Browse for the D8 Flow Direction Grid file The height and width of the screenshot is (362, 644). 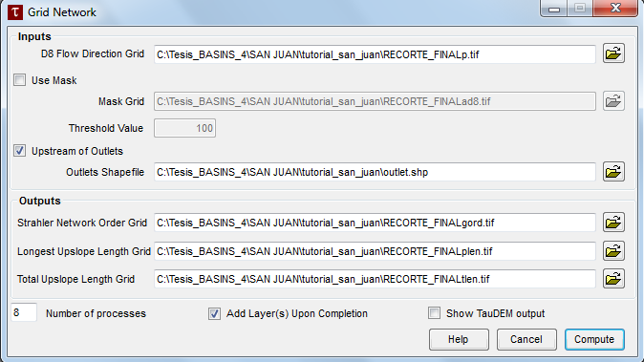(613, 53)
